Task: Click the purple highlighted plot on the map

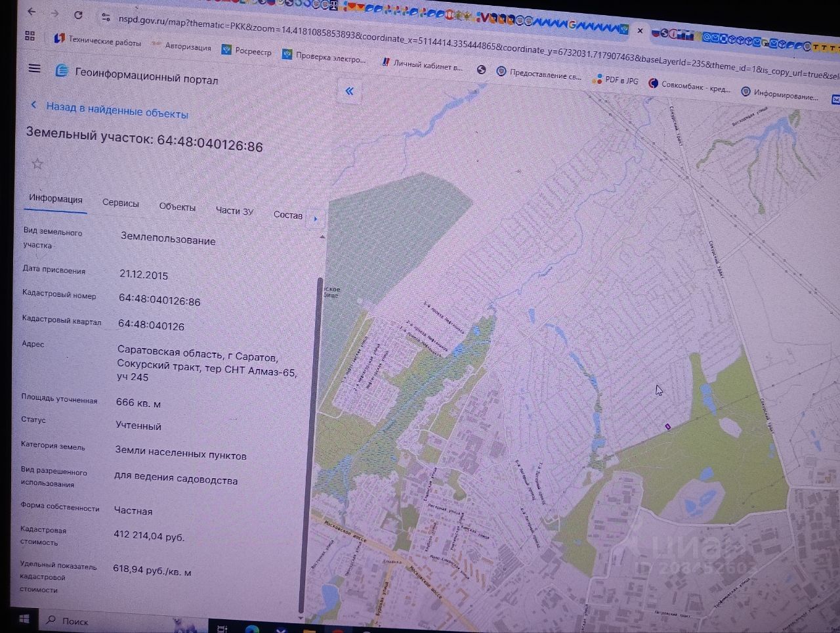Action: [x=668, y=427]
